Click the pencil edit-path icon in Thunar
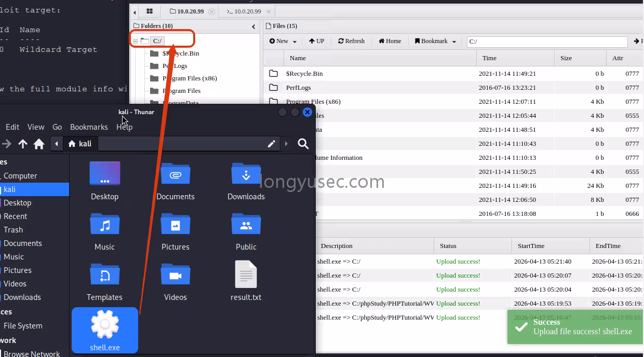Screen dimensions: 644x357 (x=271, y=144)
